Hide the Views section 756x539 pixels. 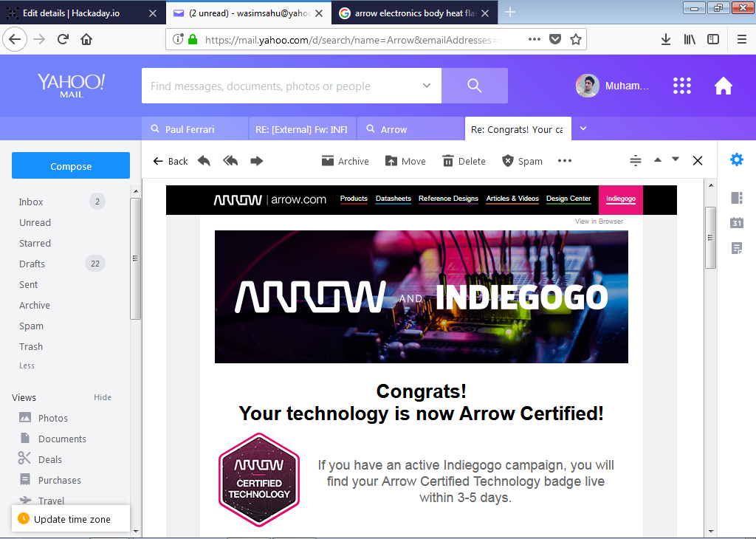point(103,397)
